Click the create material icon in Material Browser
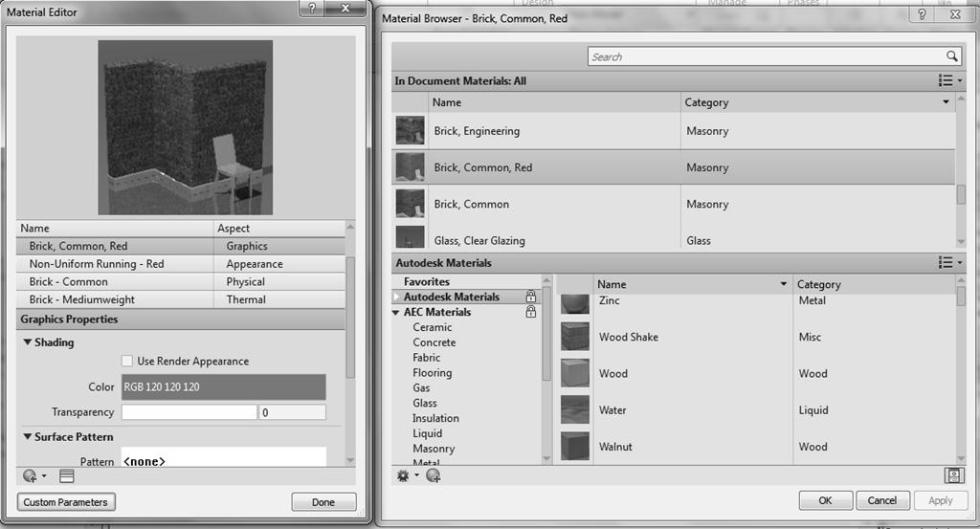Screen dimensions: 980x529 (x=434, y=476)
